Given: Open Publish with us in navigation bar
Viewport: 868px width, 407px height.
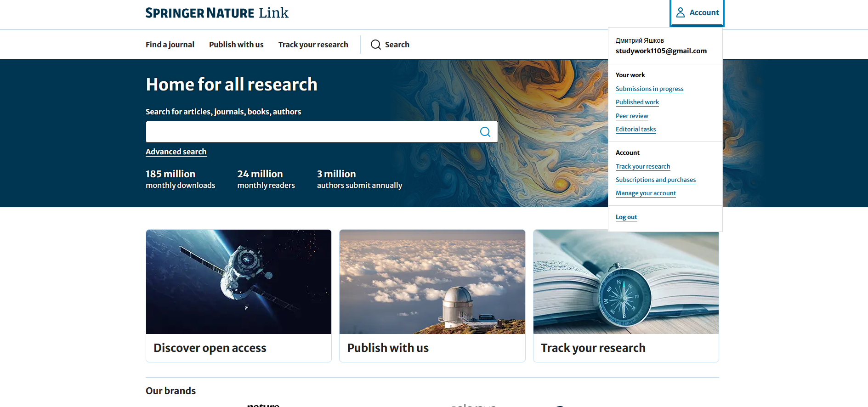Looking at the screenshot, I should pos(236,45).
